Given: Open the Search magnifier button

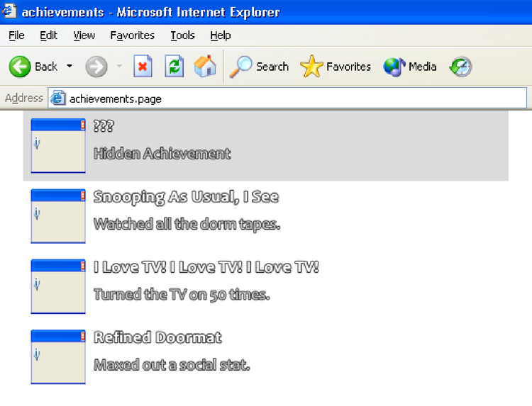Looking at the screenshot, I should [x=259, y=67].
